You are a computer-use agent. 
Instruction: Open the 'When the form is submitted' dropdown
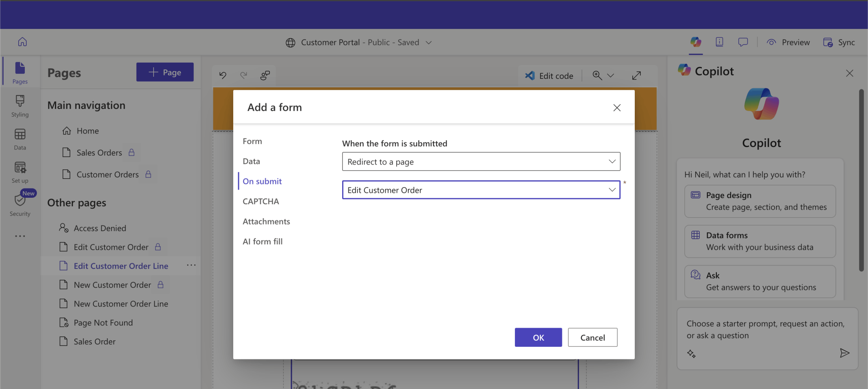click(x=481, y=162)
